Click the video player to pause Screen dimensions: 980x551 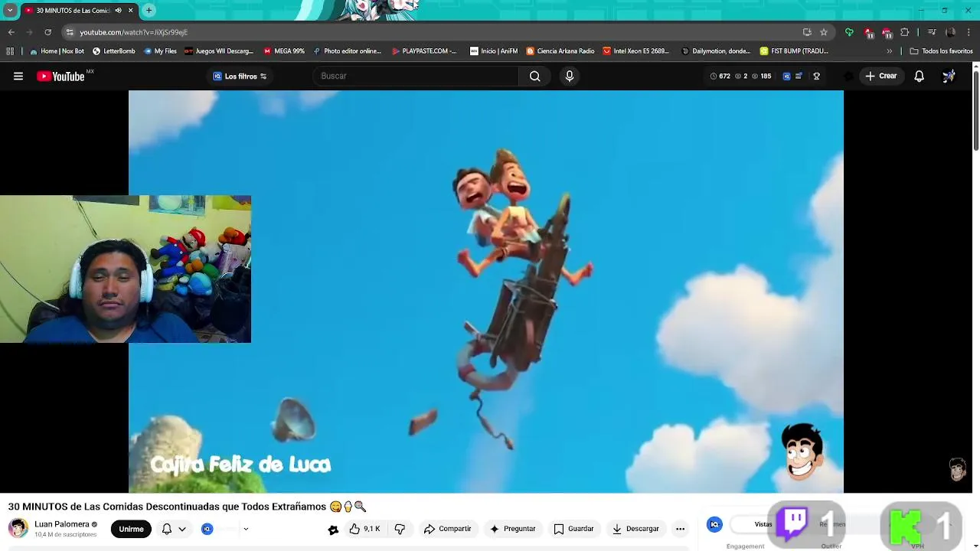[486, 292]
